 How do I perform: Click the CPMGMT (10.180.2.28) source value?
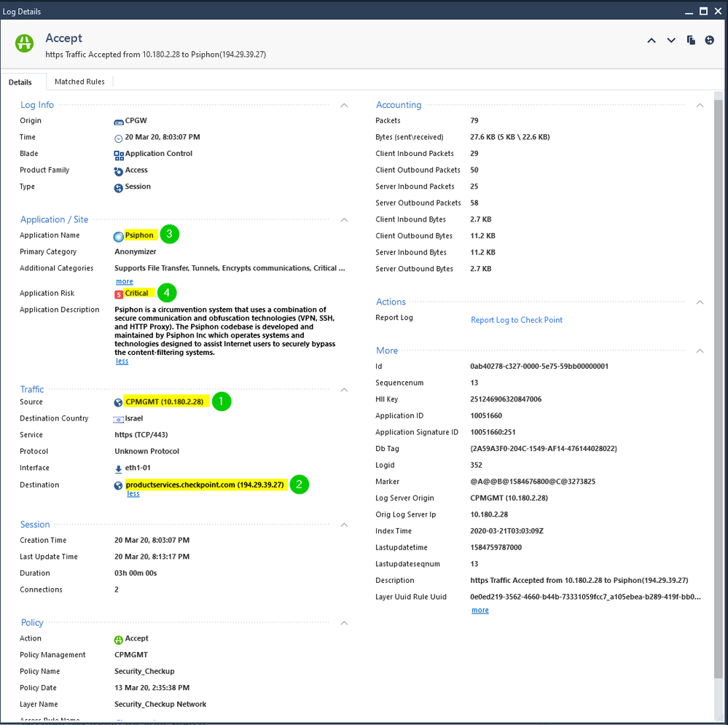pos(165,401)
